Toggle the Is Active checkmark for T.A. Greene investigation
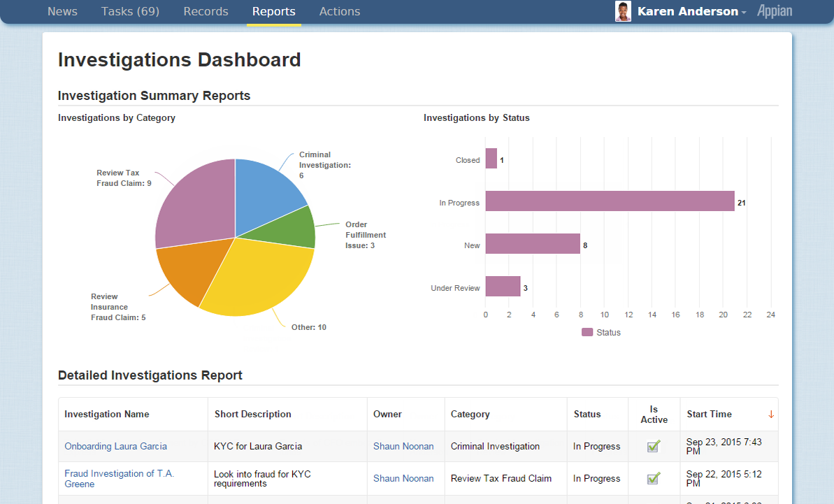The image size is (834, 504). (x=654, y=479)
